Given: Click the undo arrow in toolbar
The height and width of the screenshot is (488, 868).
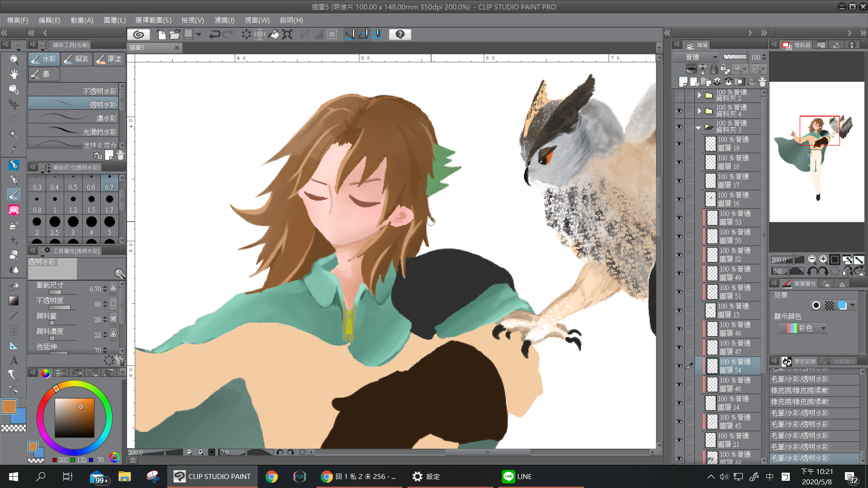Looking at the screenshot, I should [x=214, y=34].
